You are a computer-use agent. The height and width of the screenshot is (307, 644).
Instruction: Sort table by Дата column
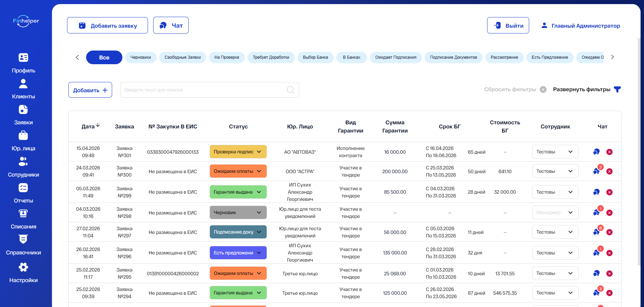[x=91, y=126]
